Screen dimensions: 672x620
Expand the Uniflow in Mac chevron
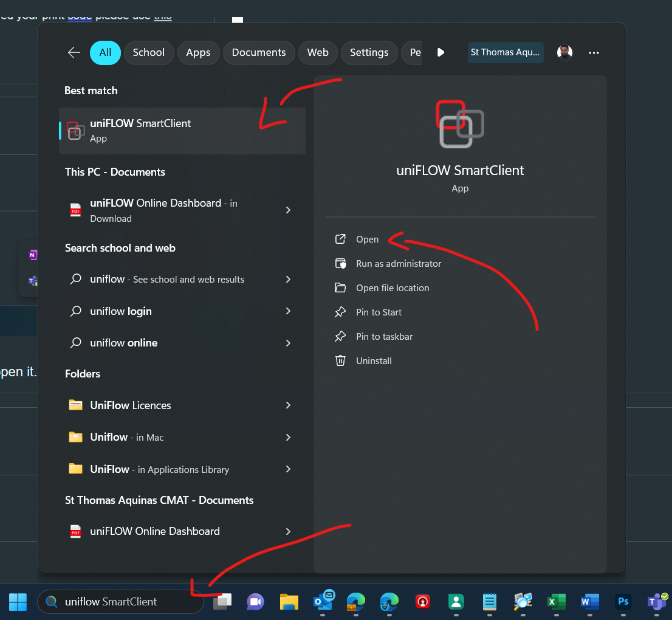pos(288,437)
